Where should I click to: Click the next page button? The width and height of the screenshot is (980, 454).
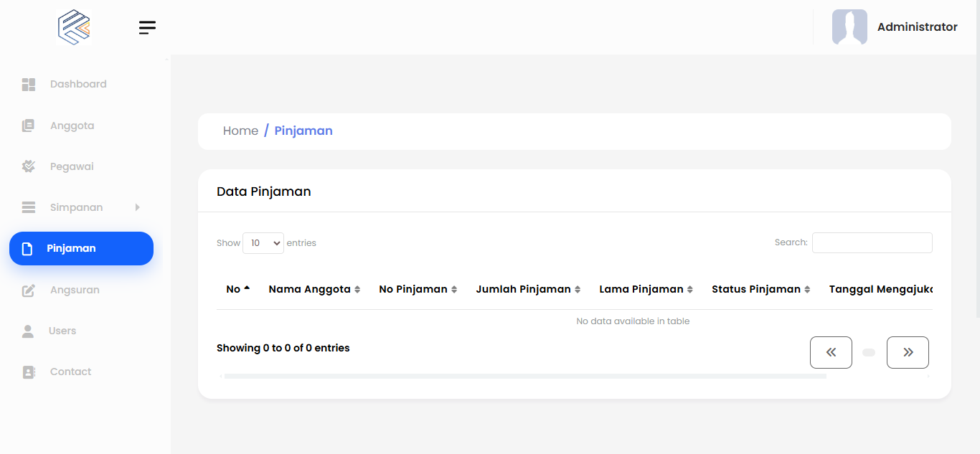click(908, 352)
